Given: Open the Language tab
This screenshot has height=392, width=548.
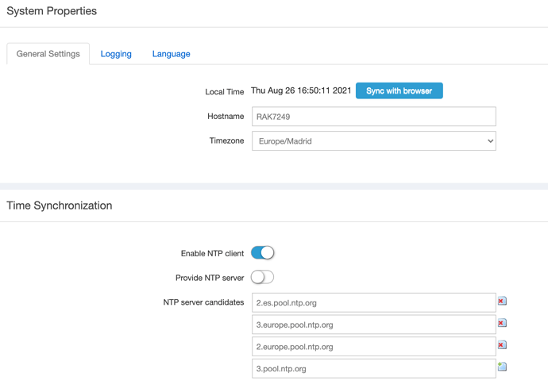Looking at the screenshot, I should coord(171,54).
